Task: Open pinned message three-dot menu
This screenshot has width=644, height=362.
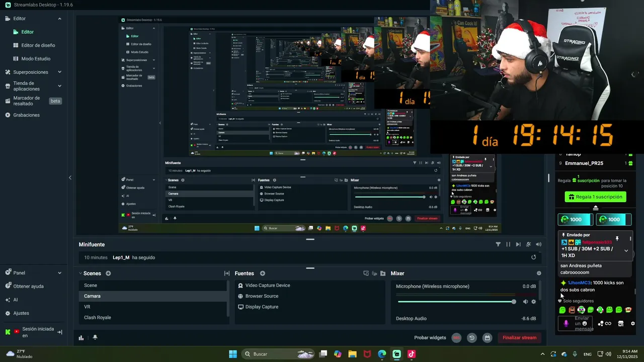Action: tap(630, 239)
